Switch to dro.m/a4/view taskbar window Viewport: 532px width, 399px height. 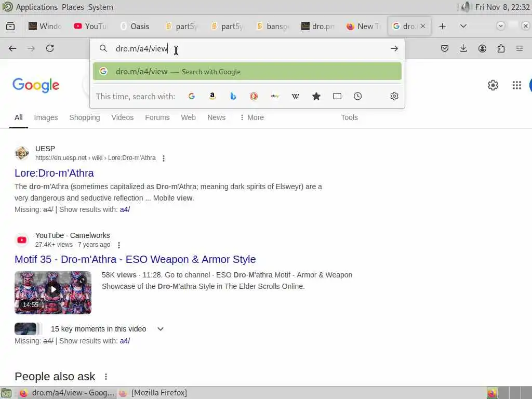click(x=67, y=393)
